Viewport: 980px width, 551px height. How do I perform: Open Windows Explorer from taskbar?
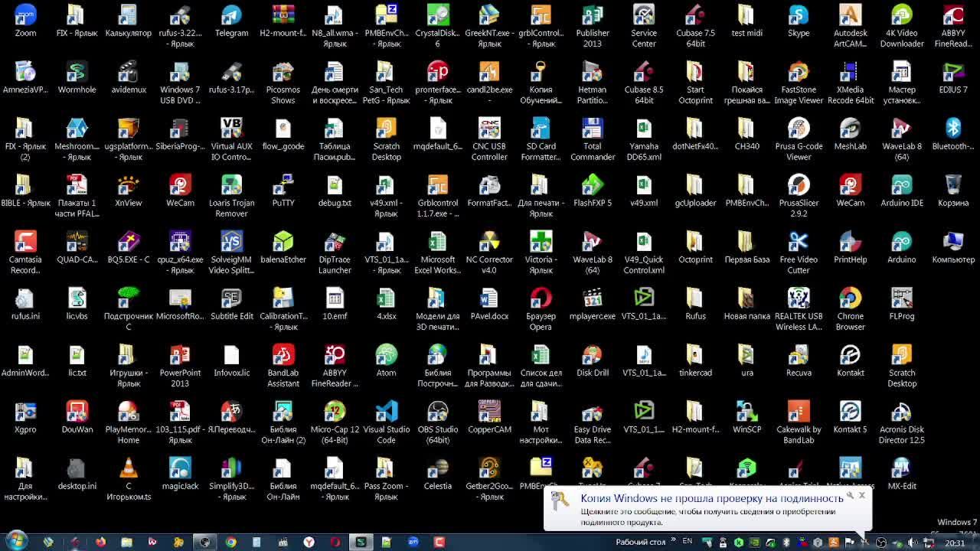[x=126, y=542]
